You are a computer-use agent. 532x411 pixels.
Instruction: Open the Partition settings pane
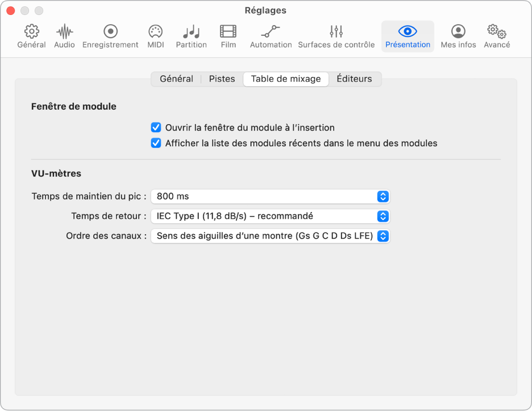[x=191, y=36]
